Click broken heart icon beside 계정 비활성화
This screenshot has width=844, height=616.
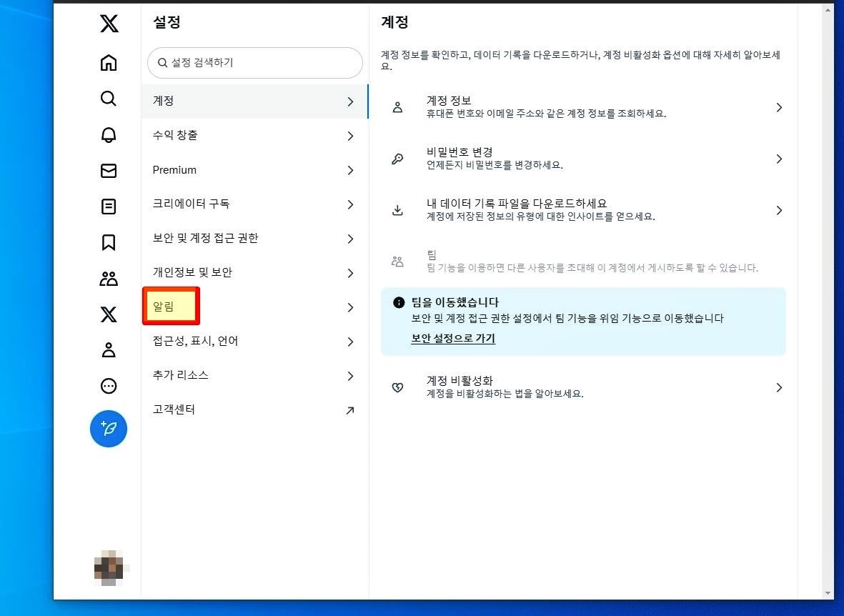pyautogui.click(x=398, y=388)
